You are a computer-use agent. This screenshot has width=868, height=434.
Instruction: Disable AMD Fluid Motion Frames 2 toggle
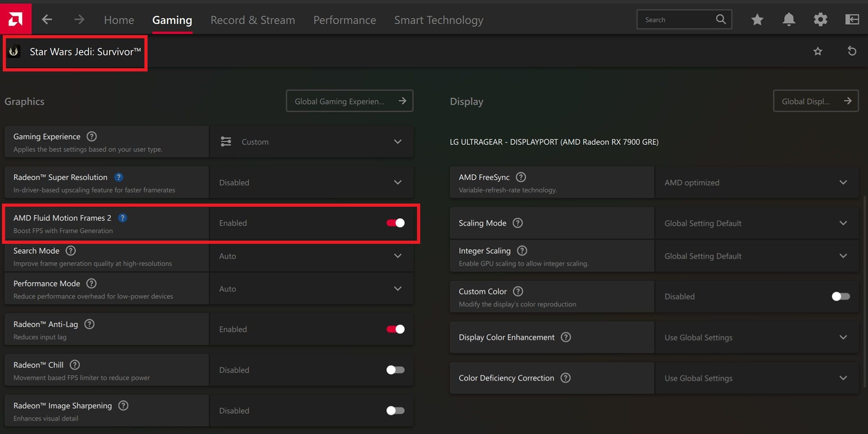click(x=395, y=223)
